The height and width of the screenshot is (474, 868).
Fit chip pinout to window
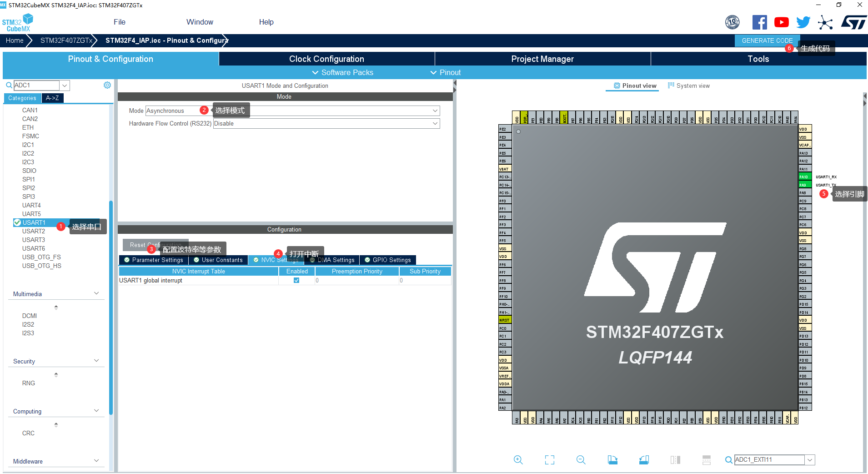549,460
